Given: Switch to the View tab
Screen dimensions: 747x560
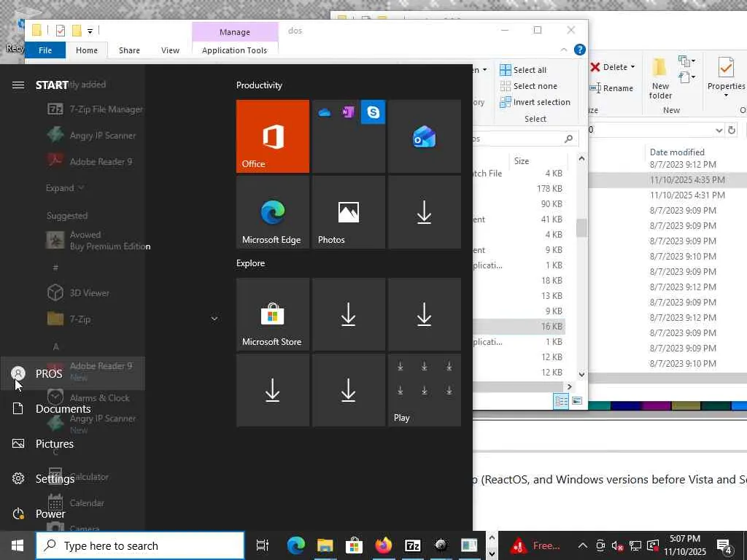Looking at the screenshot, I should click(x=170, y=50).
